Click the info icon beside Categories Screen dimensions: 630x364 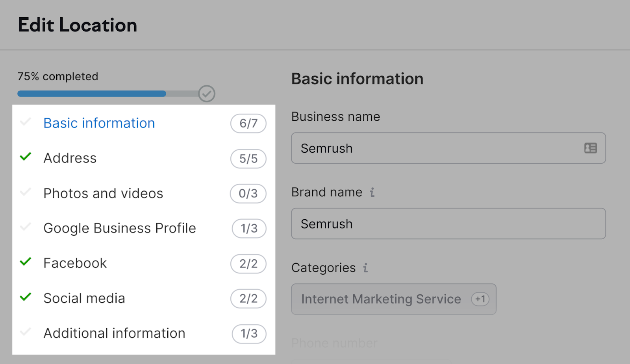pos(365,268)
